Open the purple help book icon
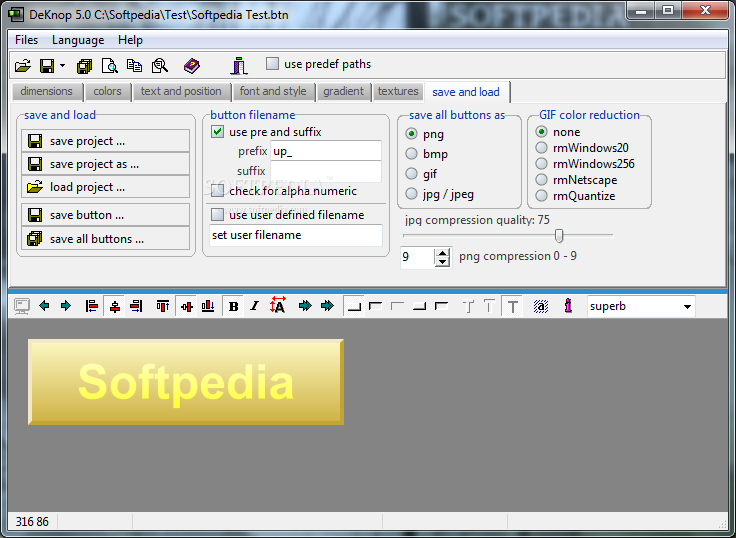Viewport: 736px width, 538px height. [x=192, y=66]
